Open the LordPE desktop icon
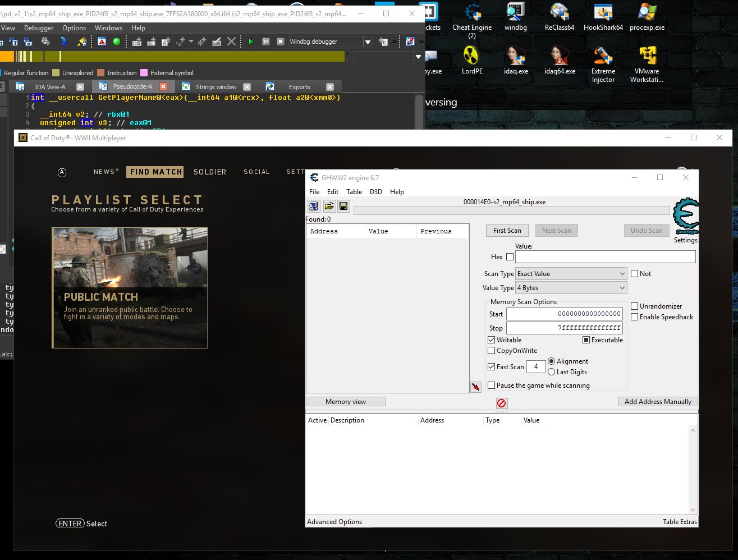The width and height of the screenshot is (738, 560). coord(472,61)
